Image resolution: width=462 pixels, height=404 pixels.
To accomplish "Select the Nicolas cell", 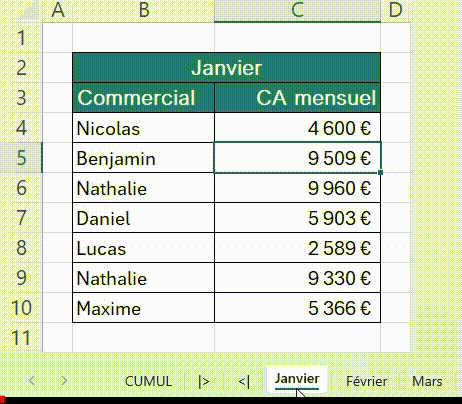I will point(143,128).
